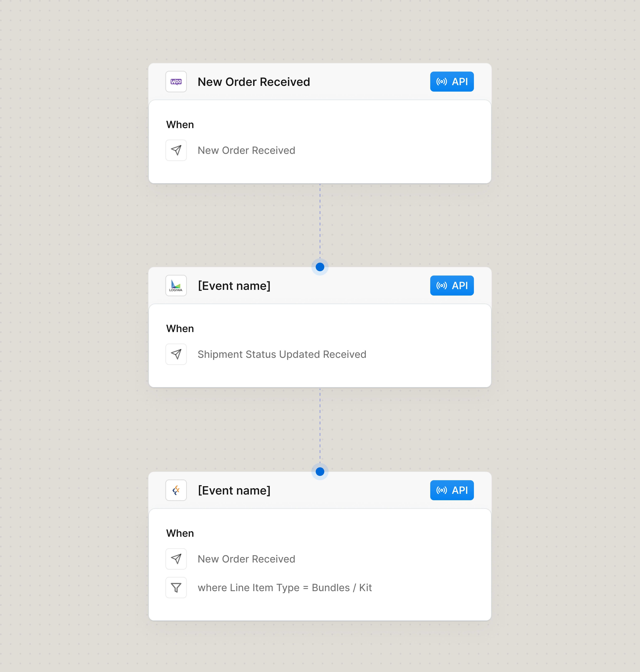Select the Shipment Status Updated Received trigger row
640x672 pixels.
[282, 354]
